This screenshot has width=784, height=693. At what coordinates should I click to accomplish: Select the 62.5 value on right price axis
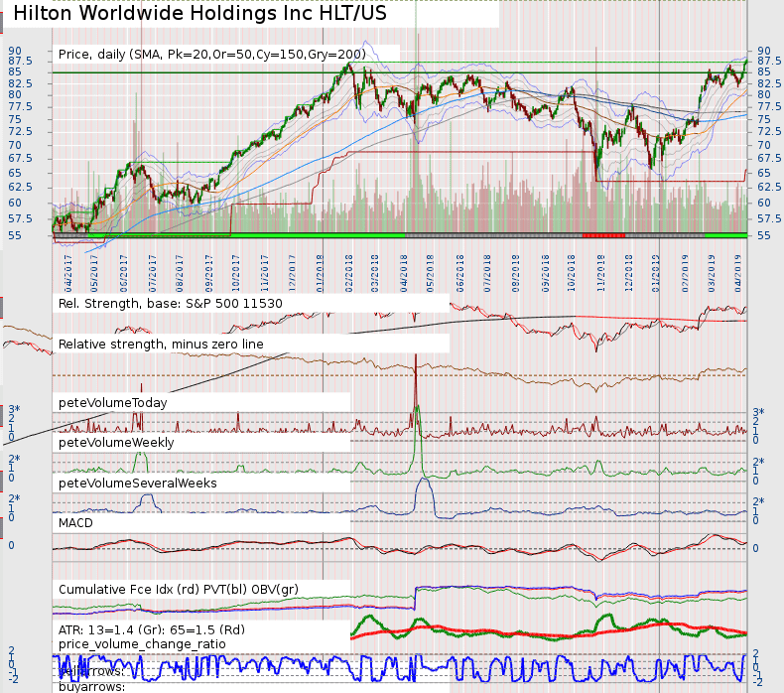[769, 187]
